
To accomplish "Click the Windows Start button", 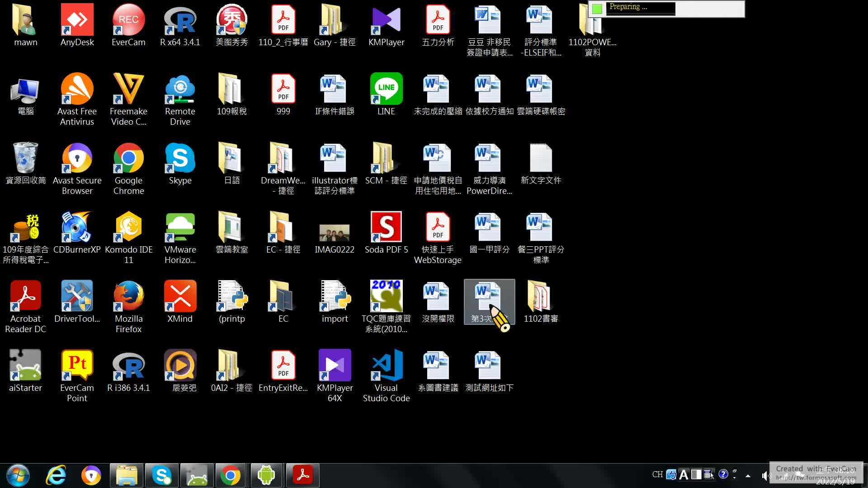I will (x=18, y=475).
